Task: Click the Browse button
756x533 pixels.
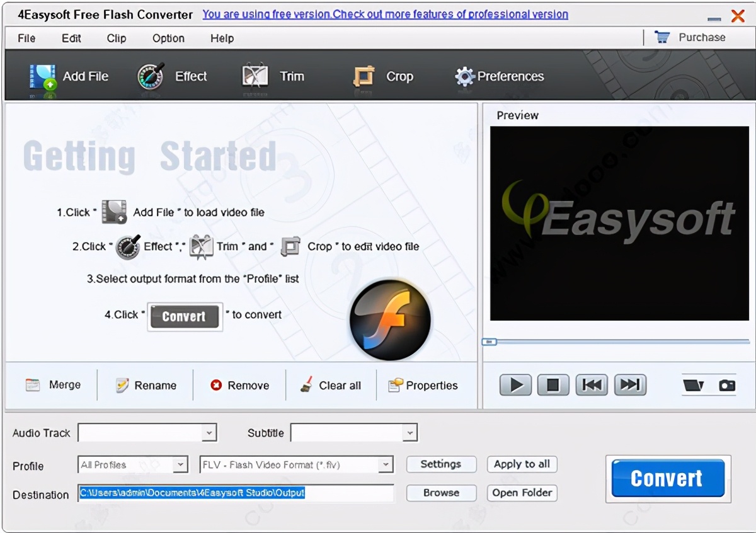Action: tap(441, 493)
